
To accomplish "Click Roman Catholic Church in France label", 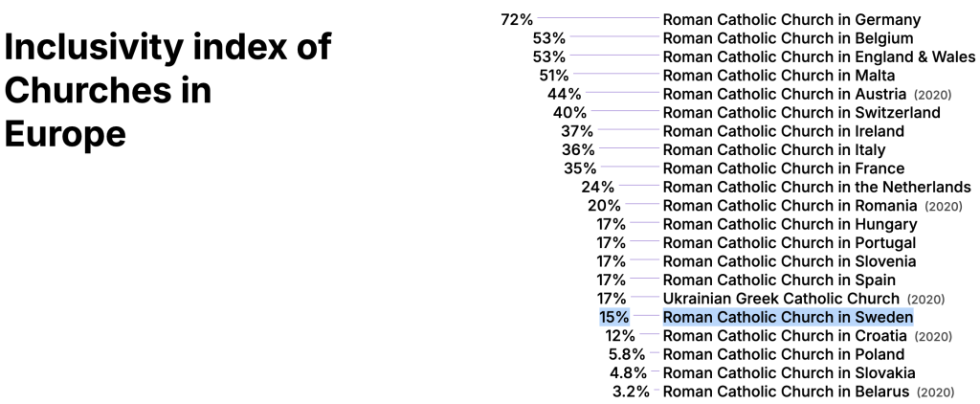I will [783, 168].
